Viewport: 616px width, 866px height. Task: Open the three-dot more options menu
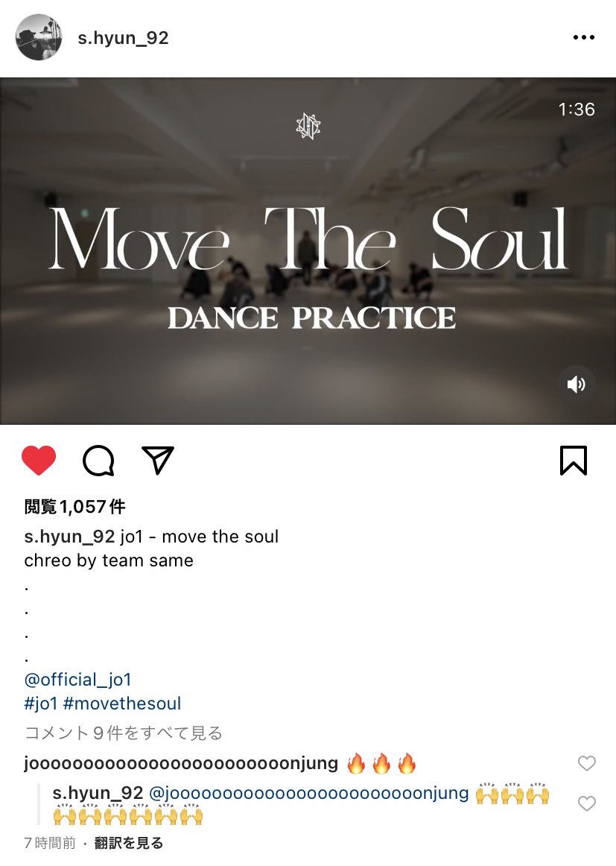(x=583, y=37)
